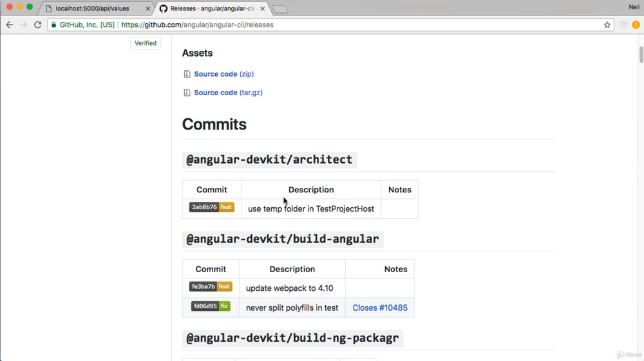The image size is (644, 361).
Task: Click the browser forward arrow
Action: click(x=24, y=25)
